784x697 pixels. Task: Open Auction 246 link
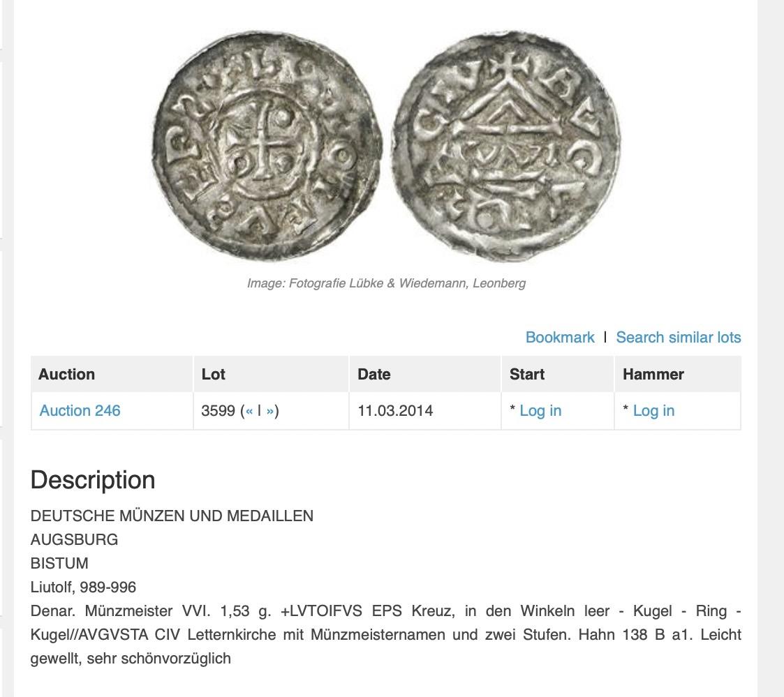click(x=80, y=411)
